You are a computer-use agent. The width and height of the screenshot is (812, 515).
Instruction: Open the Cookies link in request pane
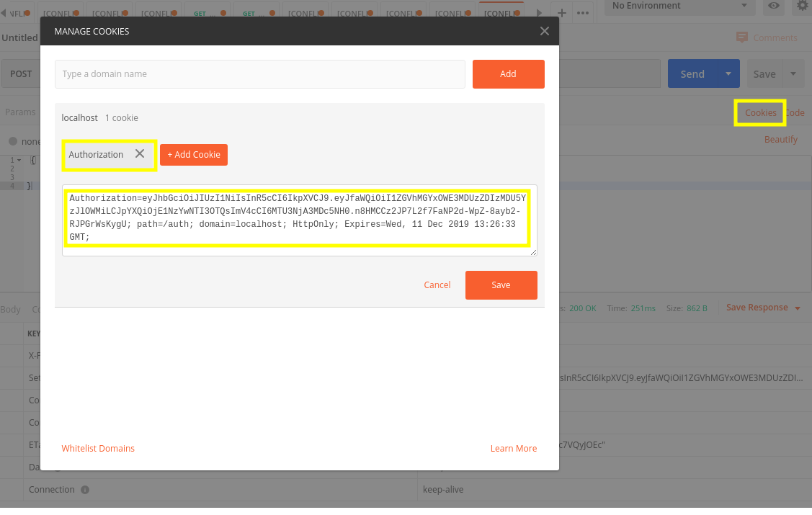point(760,113)
